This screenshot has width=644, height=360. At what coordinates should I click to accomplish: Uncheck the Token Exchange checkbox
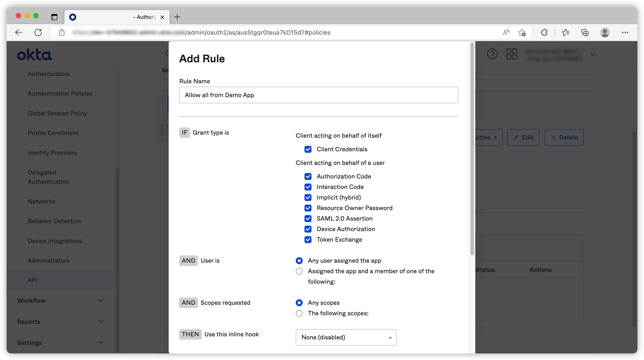pyautogui.click(x=308, y=240)
